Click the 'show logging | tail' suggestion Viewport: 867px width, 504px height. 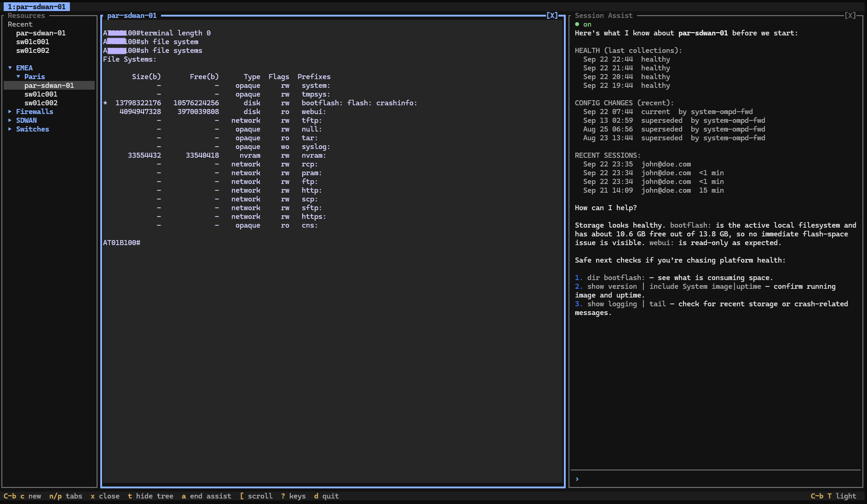[626, 304]
